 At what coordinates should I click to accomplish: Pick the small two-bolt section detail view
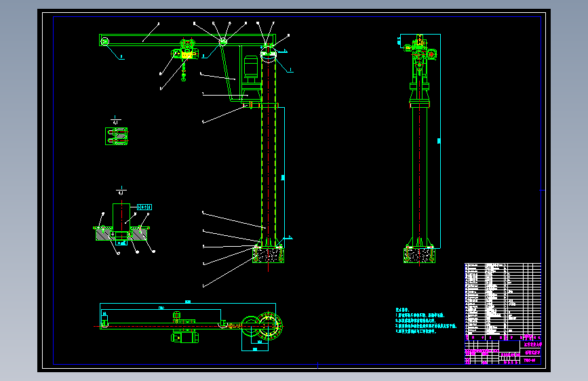click(116, 136)
